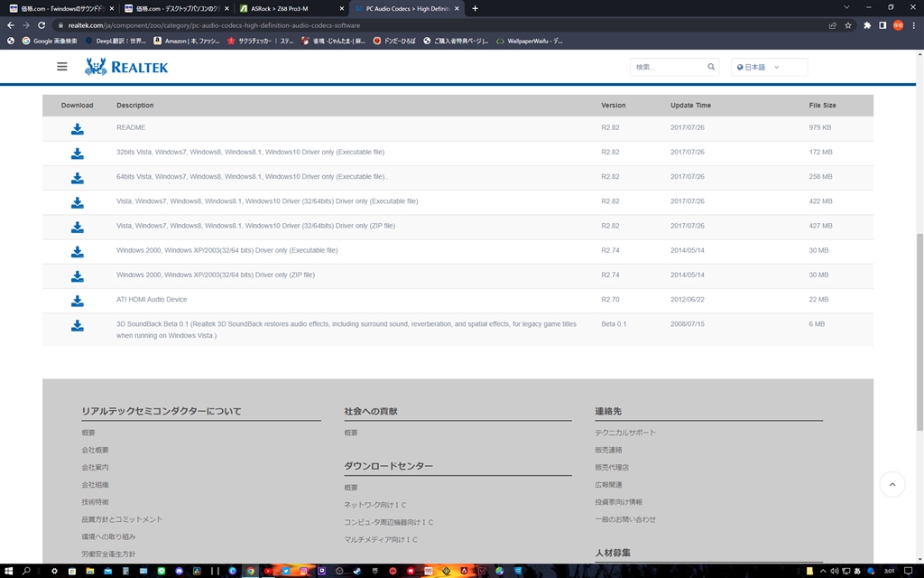Screen dimensions: 924x578
Task: Go back in browser history
Action: pyautogui.click(x=11, y=25)
